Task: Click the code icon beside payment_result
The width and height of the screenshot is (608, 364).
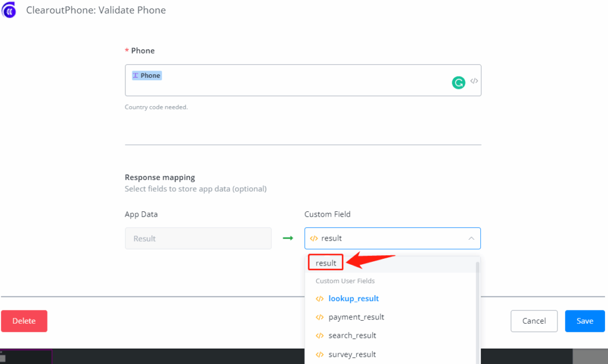Action: click(x=319, y=317)
